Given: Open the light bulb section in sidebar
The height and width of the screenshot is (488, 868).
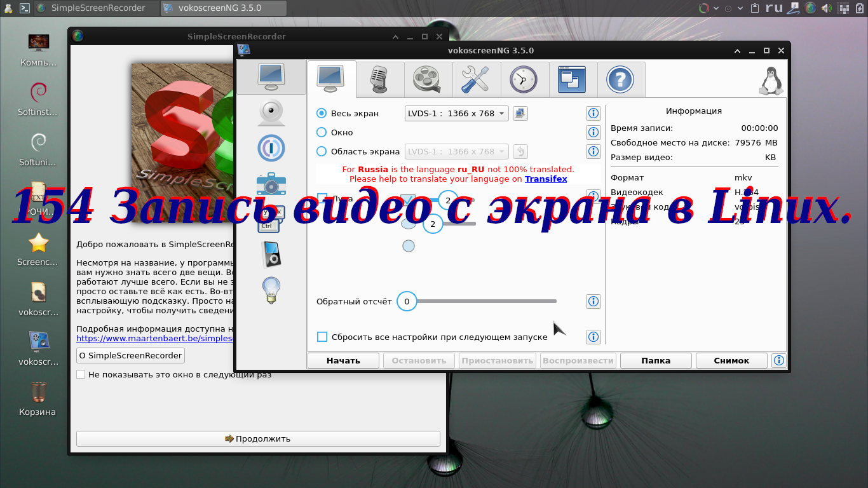Looking at the screenshot, I should coord(271,290).
